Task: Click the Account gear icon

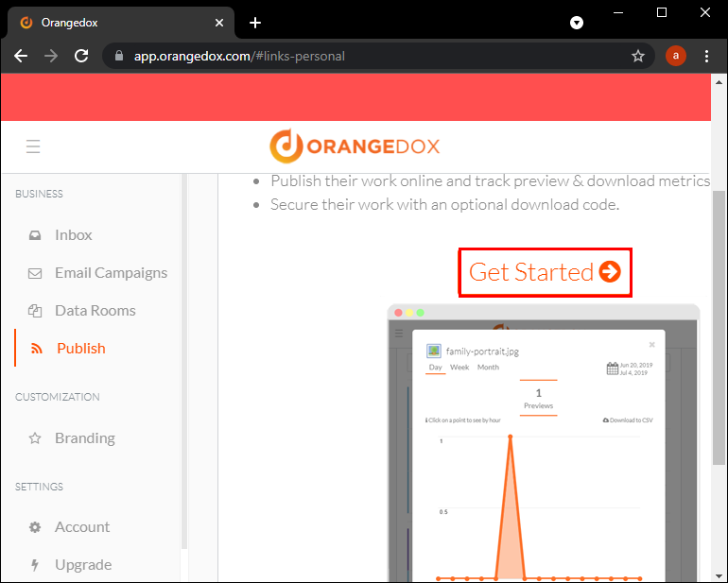Action: 35,527
